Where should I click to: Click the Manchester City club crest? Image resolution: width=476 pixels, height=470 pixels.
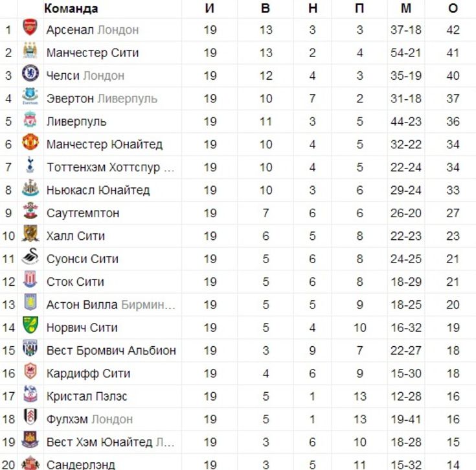tap(30, 51)
